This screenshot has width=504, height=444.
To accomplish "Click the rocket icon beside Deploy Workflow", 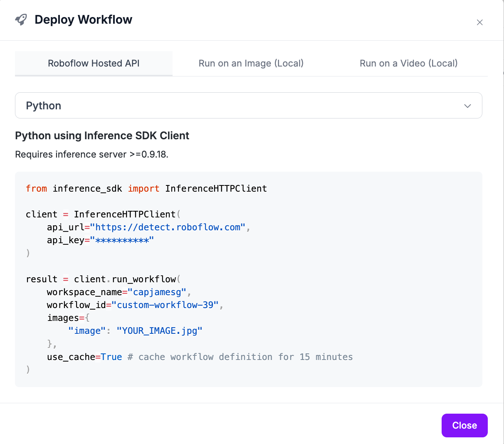I will [x=21, y=20].
